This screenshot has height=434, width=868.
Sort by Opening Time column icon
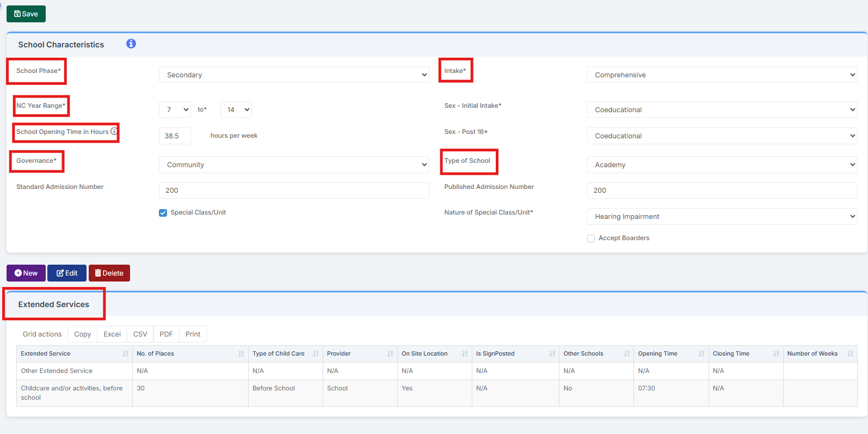(701, 354)
